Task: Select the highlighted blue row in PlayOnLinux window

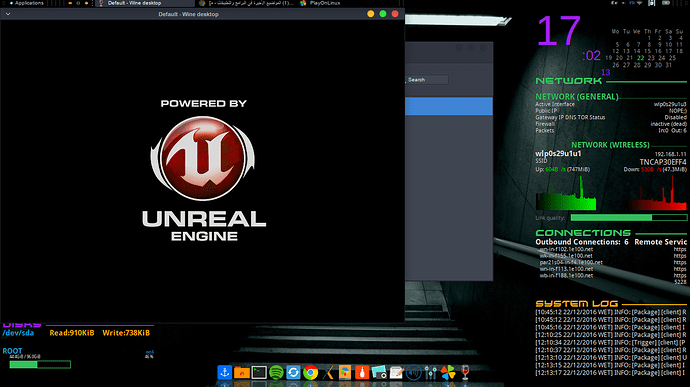Action: [x=448, y=106]
